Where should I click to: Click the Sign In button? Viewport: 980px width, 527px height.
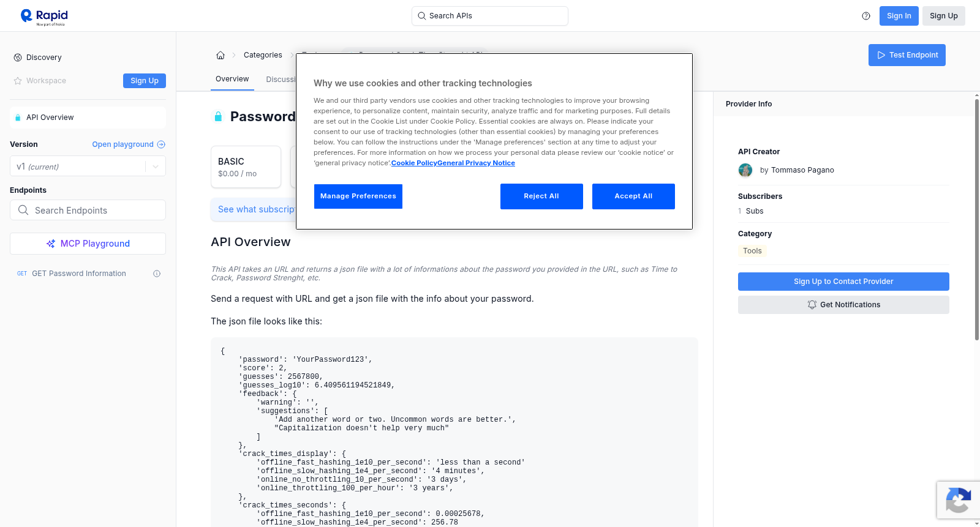[899, 16]
